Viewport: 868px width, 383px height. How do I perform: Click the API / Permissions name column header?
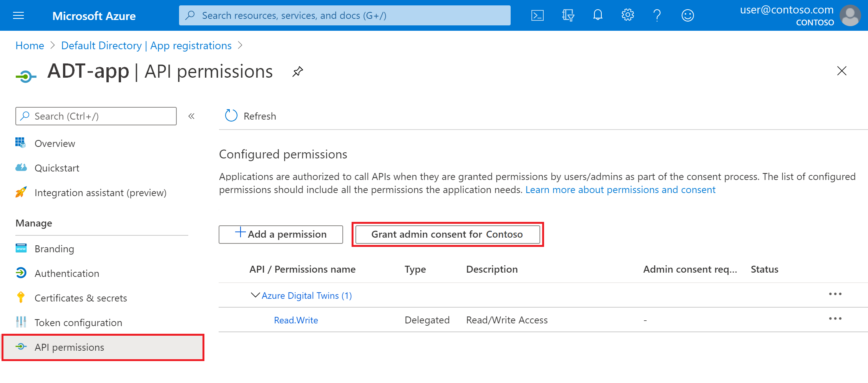pos(302,269)
